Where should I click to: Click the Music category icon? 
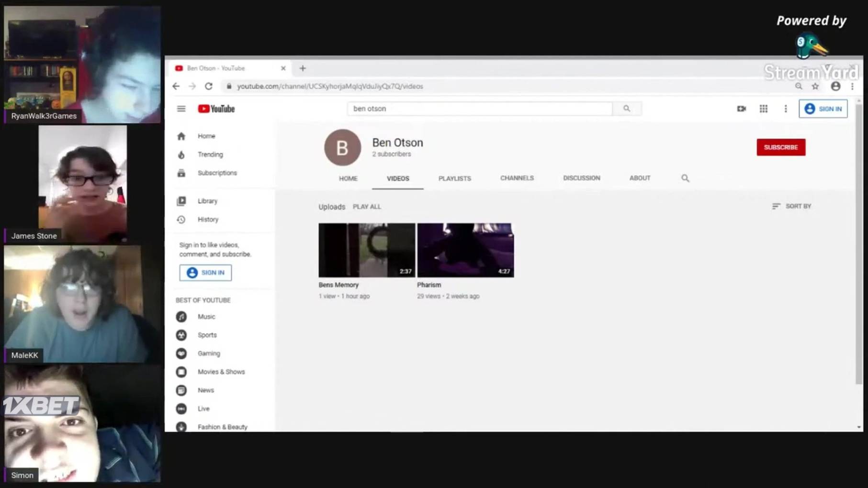(181, 317)
